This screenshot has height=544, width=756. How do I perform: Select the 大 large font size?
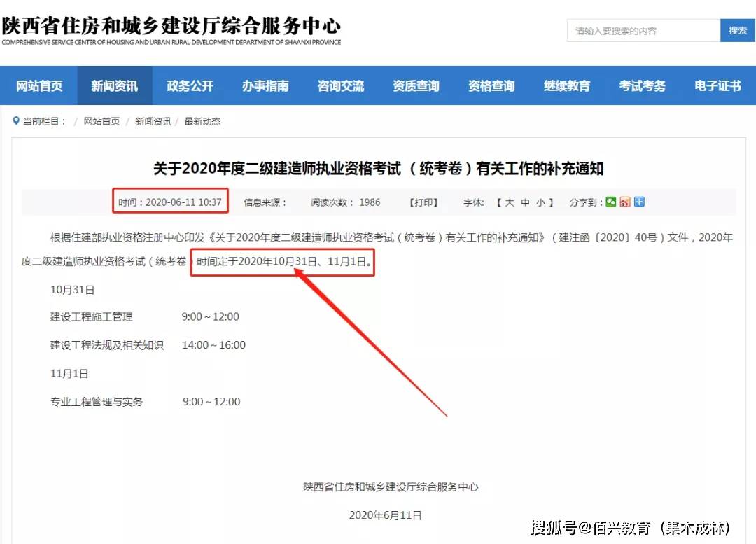click(x=508, y=202)
